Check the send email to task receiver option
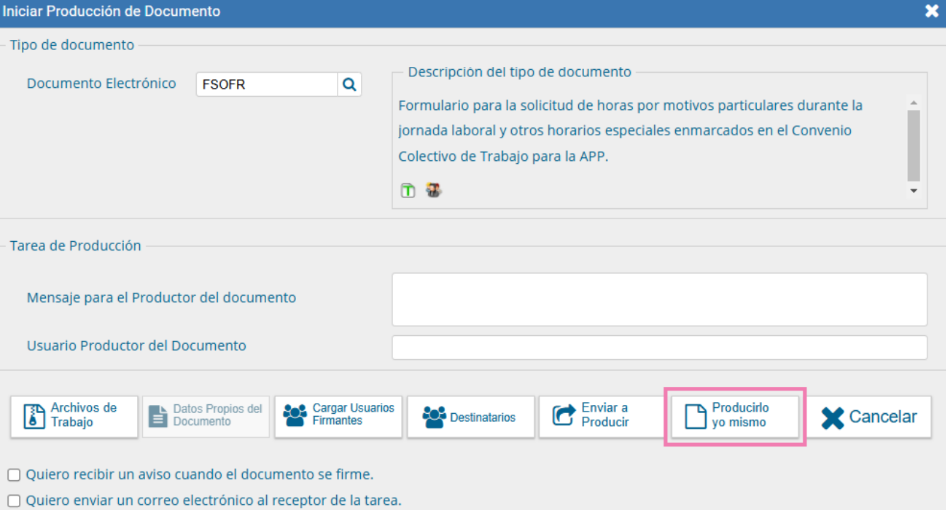The image size is (946, 510). 14,500
